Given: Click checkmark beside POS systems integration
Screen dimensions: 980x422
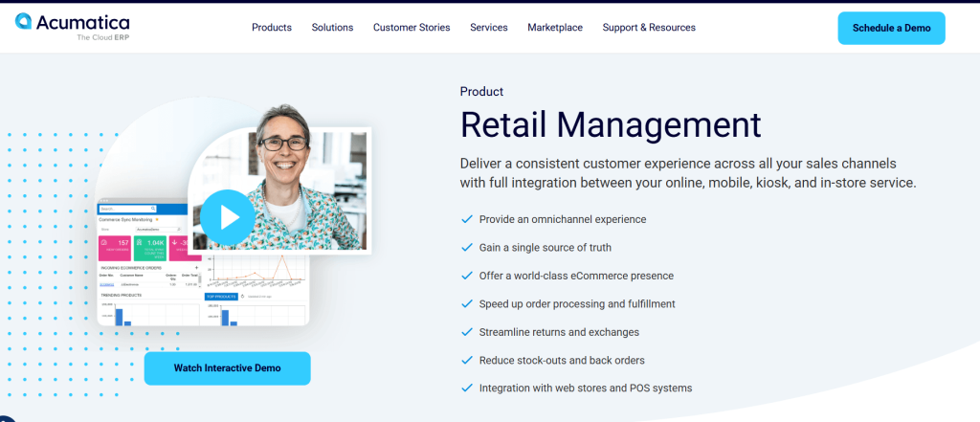Looking at the screenshot, I should pyautogui.click(x=466, y=388).
